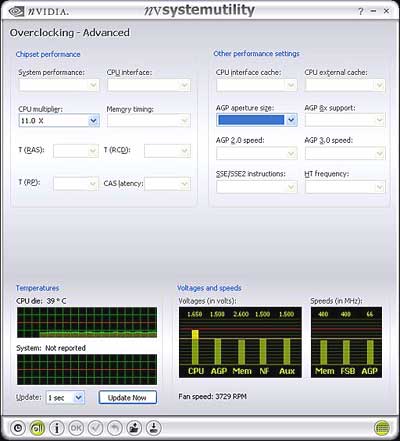
Task: Click the clock icon in bottom toolbar
Action: tap(18, 428)
